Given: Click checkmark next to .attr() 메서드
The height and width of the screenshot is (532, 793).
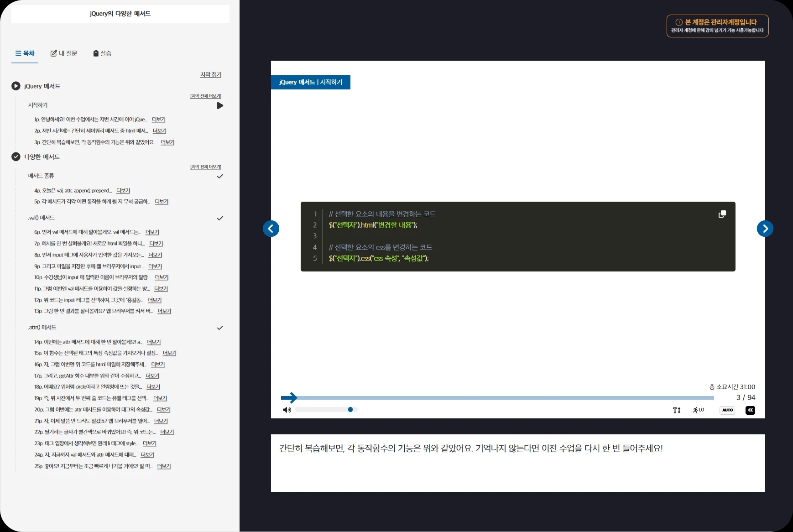Looking at the screenshot, I should pos(220,328).
